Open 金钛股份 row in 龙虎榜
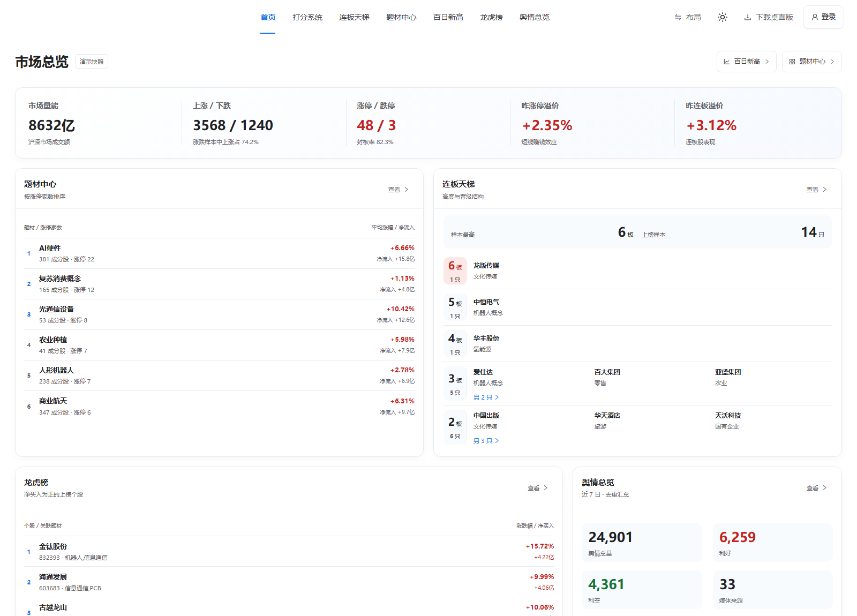The image size is (857, 616). (x=289, y=552)
